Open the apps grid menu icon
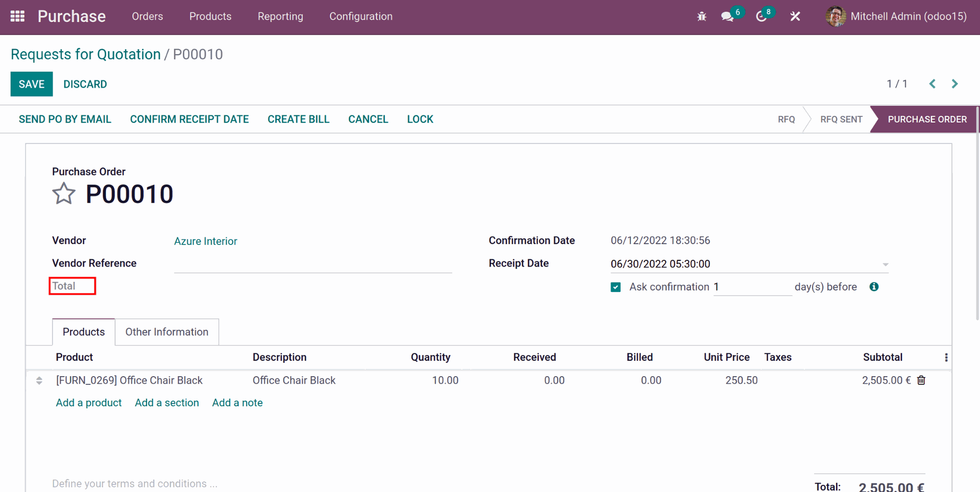 pyautogui.click(x=17, y=16)
